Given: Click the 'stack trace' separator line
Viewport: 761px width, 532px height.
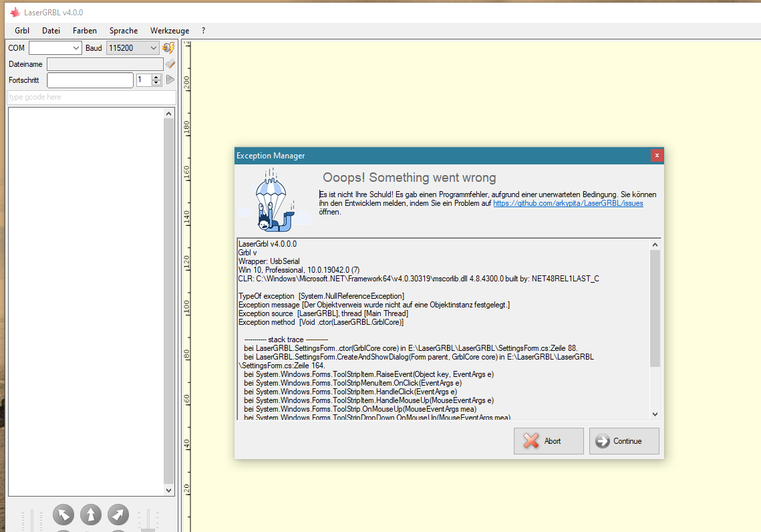Looking at the screenshot, I should tap(286, 340).
